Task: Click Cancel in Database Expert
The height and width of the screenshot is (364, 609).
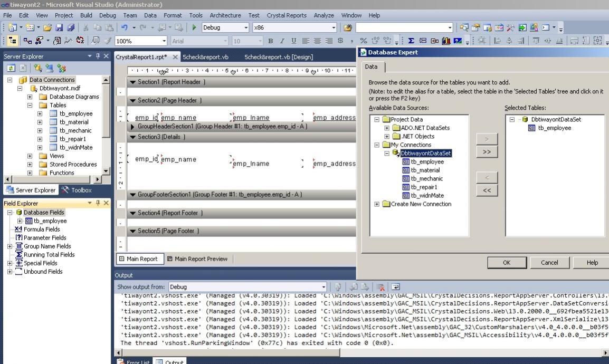Action: pyautogui.click(x=549, y=263)
